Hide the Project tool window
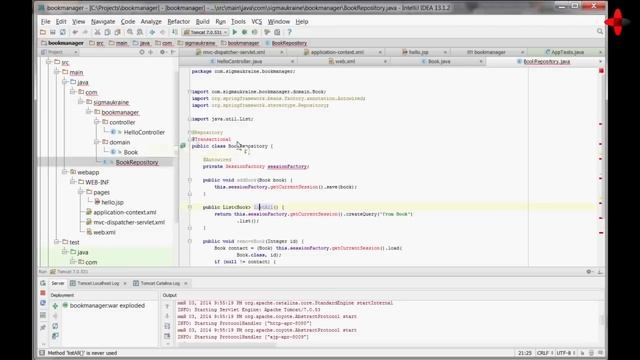Image resolution: width=640 pixels, height=360 pixels. [x=173, y=52]
